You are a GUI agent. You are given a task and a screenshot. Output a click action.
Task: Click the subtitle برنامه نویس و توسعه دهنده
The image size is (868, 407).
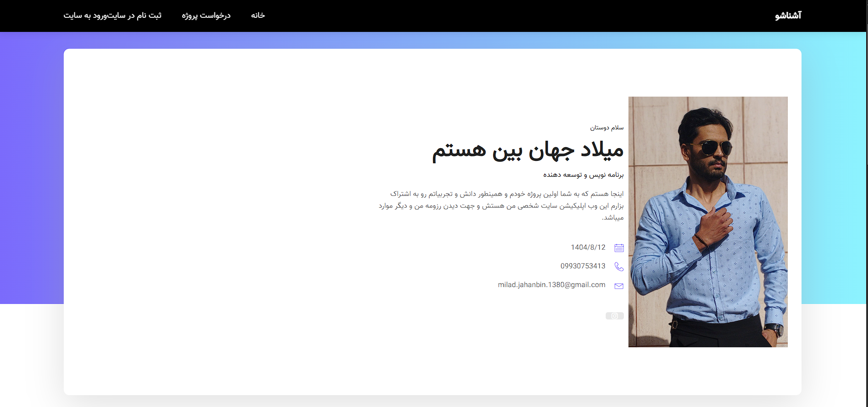[583, 175]
